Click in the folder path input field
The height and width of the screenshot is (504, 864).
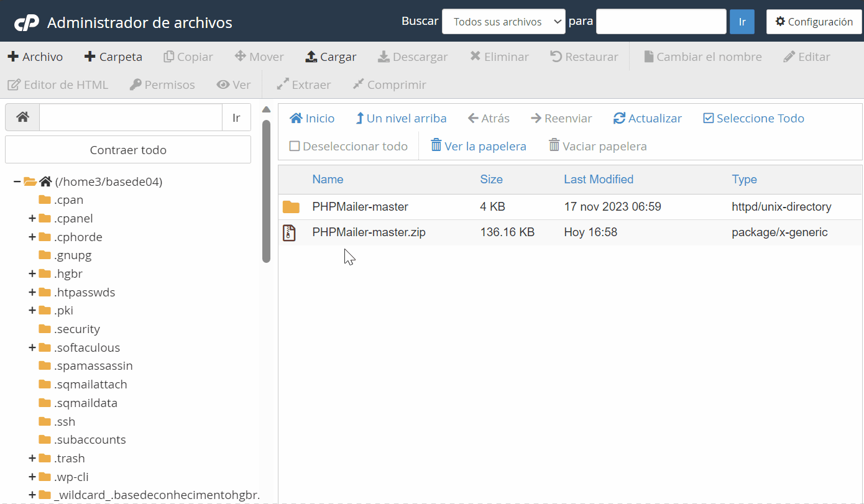pyautogui.click(x=131, y=117)
